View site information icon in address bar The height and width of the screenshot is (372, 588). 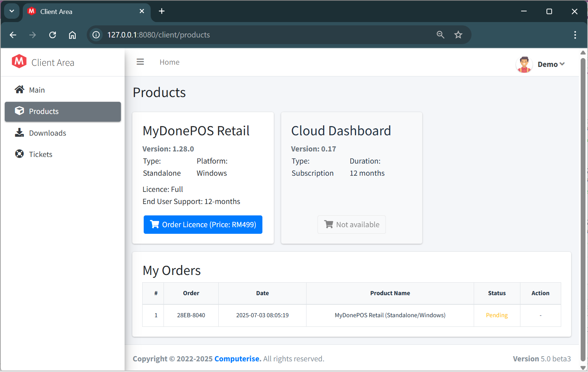point(96,35)
